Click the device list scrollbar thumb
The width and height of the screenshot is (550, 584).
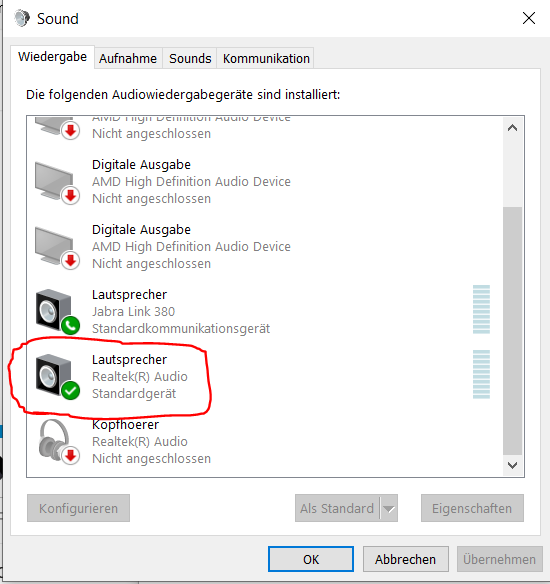512,331
